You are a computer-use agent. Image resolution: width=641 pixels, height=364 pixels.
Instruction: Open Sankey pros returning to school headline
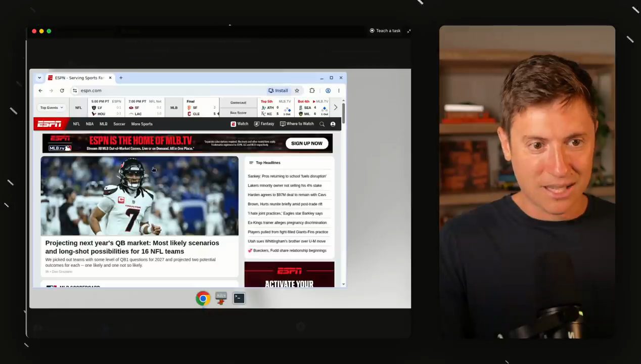click(287, 176)
